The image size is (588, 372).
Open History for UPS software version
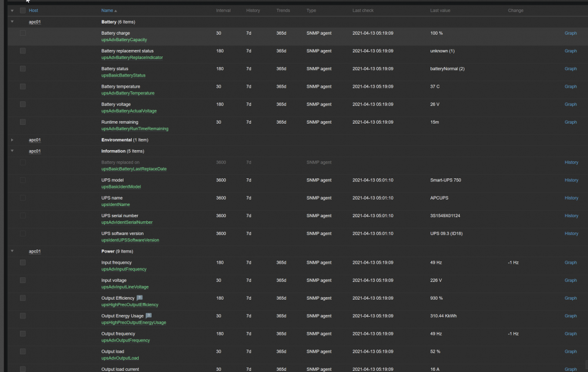(571, 233)
